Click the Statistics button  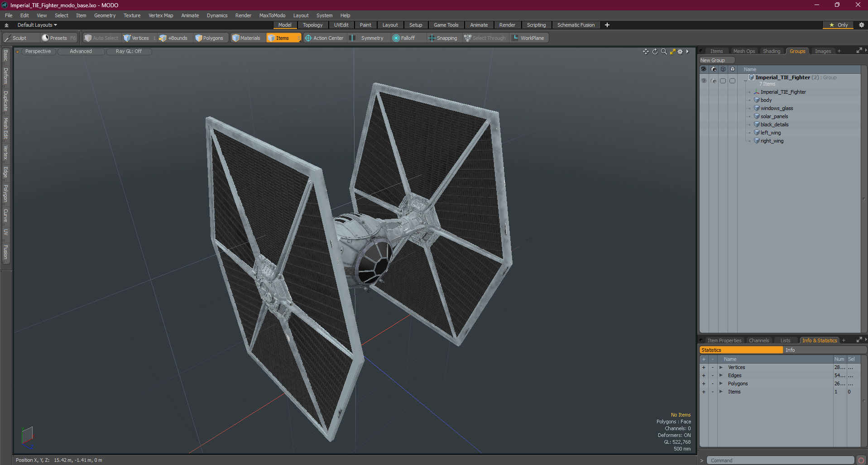pyautogui.click(x=741, y=350)
